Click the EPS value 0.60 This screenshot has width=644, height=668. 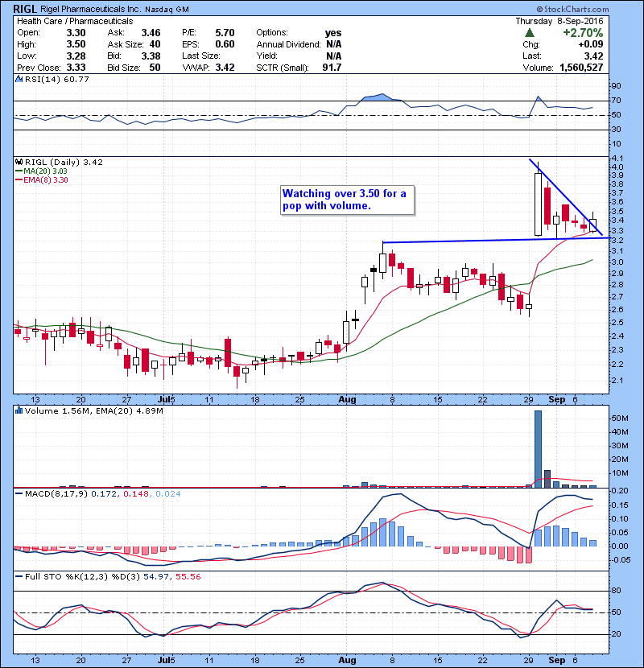click(225, 44)
